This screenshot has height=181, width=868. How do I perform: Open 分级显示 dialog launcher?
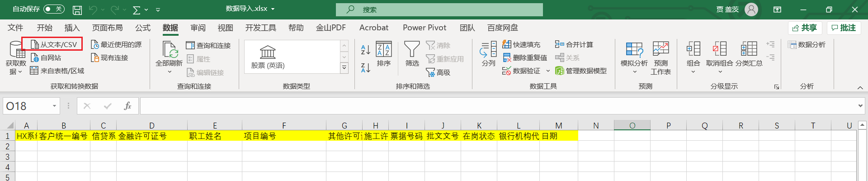pyautogui.click(x=777, y=86)
